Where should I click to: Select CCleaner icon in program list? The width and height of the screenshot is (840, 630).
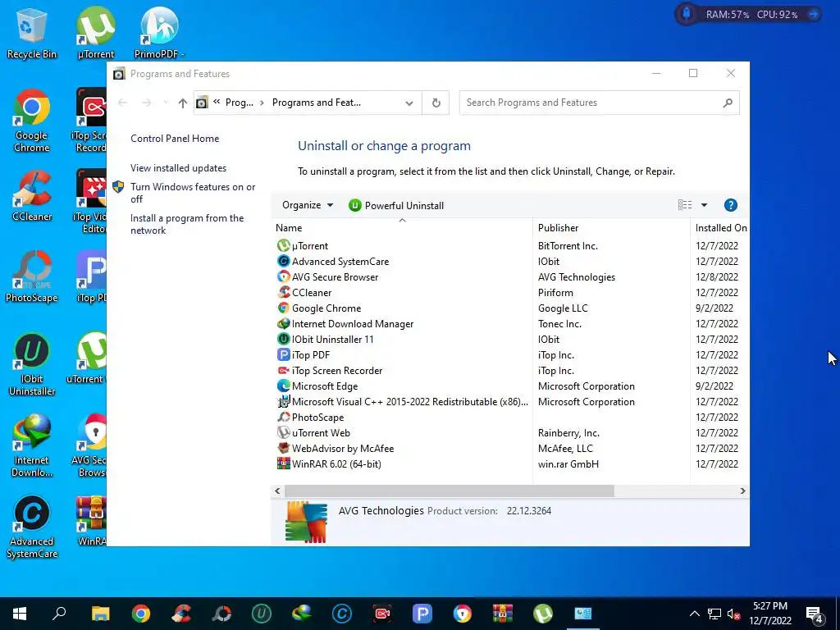(x=283, y=293)
